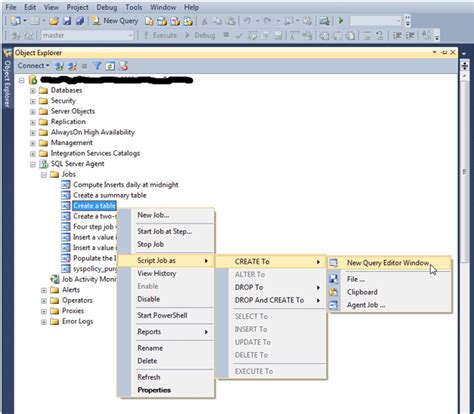
Task: Open the Tools menu
Action: click(134, 7)
